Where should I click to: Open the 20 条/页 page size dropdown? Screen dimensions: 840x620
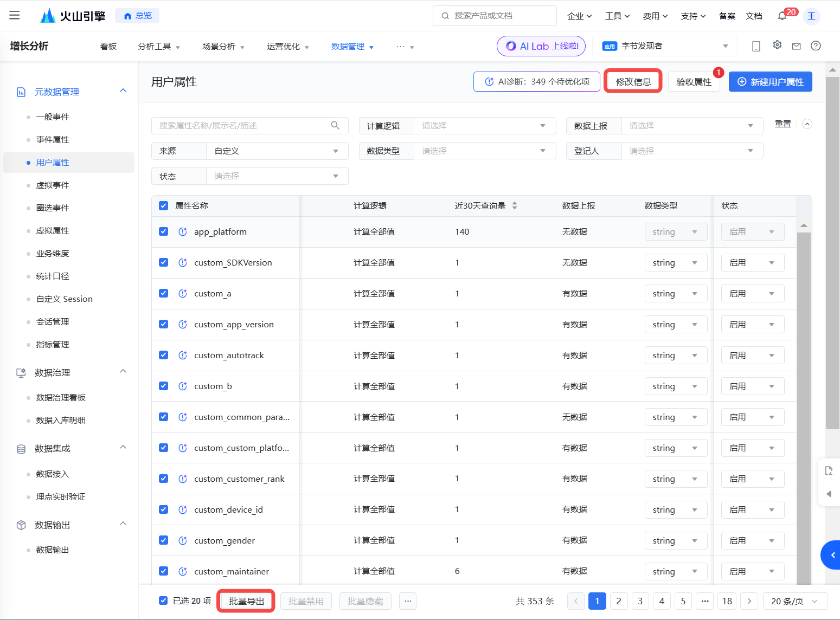click(x=795, y=601)
